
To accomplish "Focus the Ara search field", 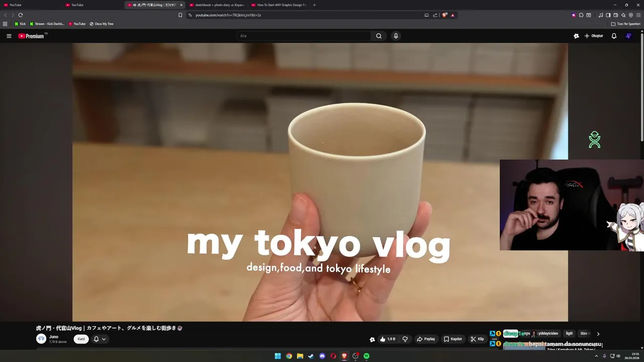I will [304, 36].
